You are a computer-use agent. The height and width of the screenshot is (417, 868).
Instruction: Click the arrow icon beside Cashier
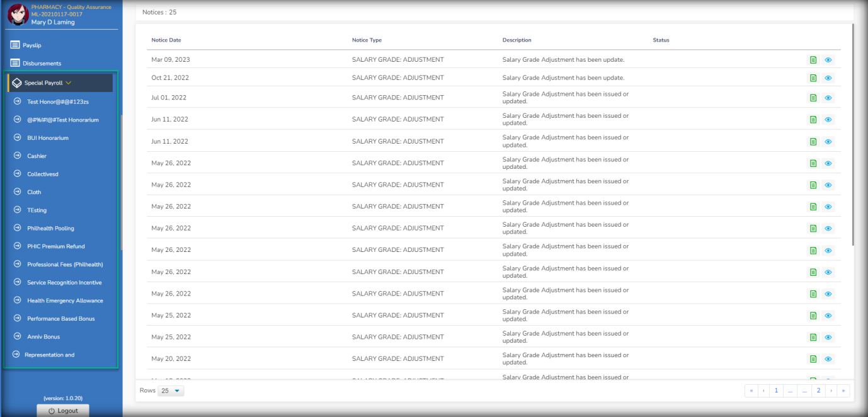click(18, 156)
